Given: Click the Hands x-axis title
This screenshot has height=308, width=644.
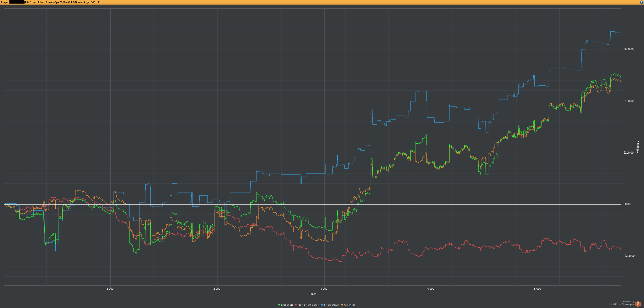Looking at the screenshot, I should (x=312, y=294).
